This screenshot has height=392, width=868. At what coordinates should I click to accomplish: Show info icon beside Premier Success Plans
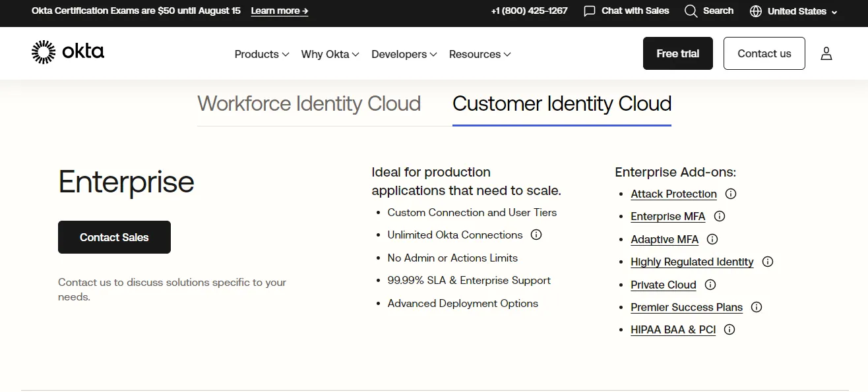pyautogui.click(x=757, y=307)
